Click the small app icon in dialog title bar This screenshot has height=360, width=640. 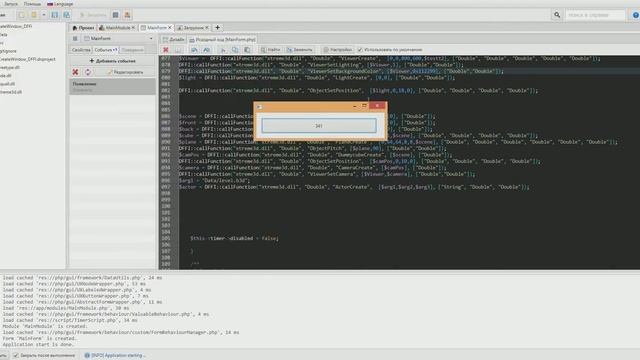point(259,107)
